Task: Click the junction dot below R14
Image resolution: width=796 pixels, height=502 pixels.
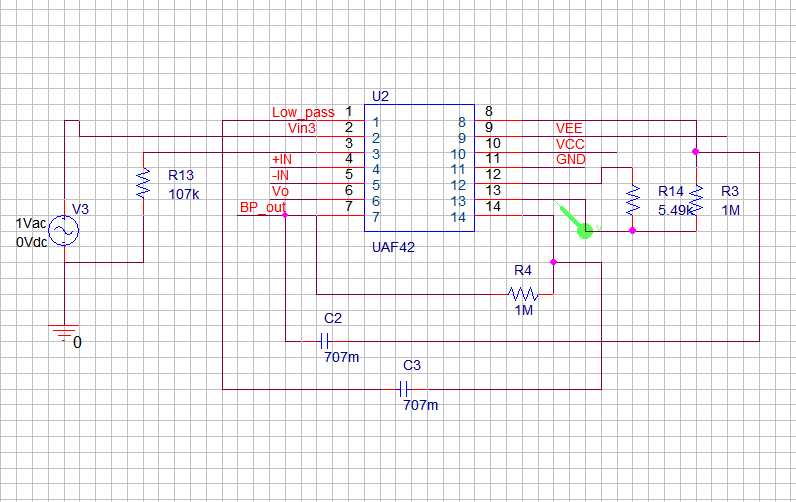Action: 633,230
